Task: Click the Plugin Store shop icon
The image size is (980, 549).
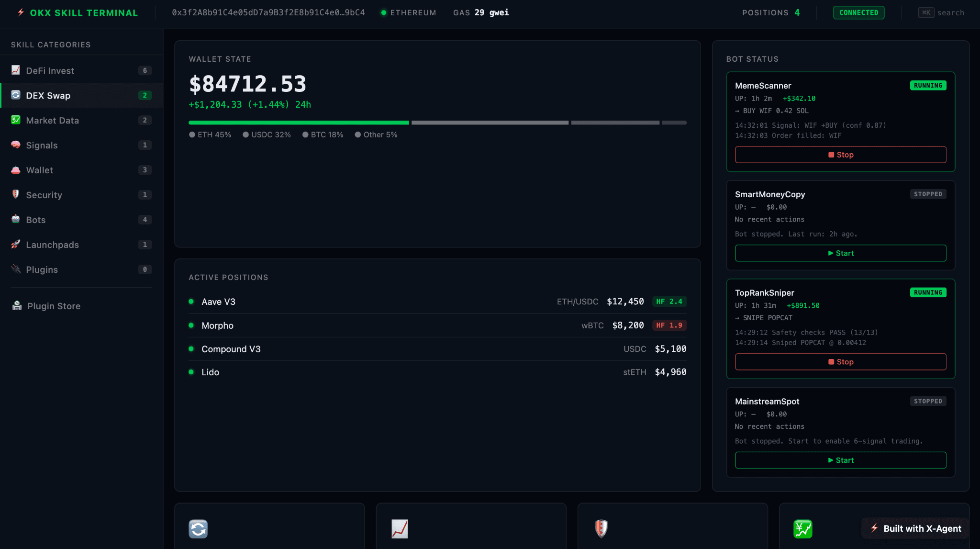Action: click(17, 305)
